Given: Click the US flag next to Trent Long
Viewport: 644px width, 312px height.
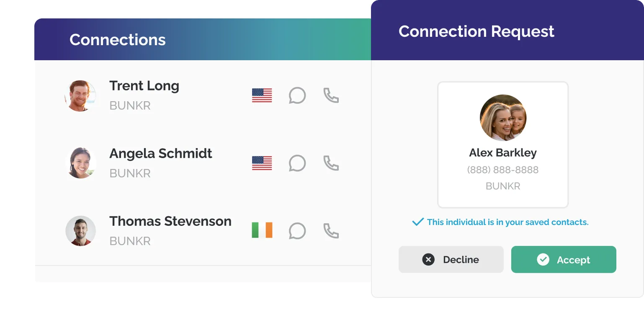Looking at the screenshot, I should (262, 95).
